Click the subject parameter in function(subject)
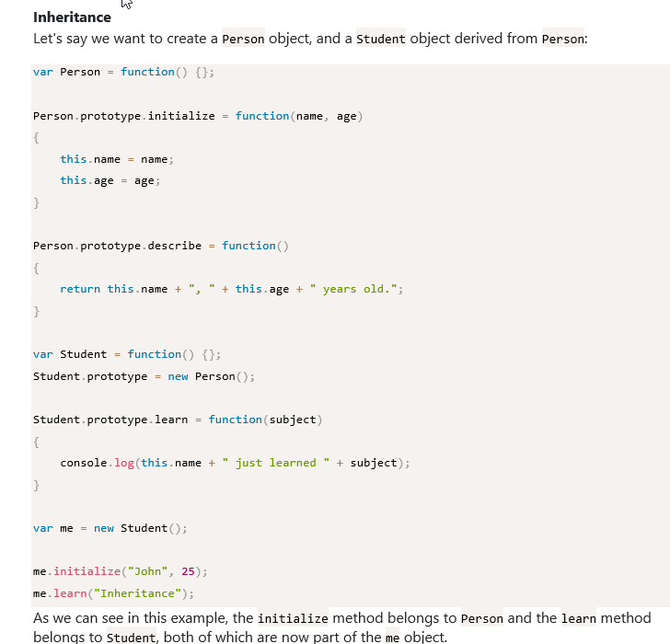Image resolution: width=670 pixels, height=644 pixels. pos(292,420)
